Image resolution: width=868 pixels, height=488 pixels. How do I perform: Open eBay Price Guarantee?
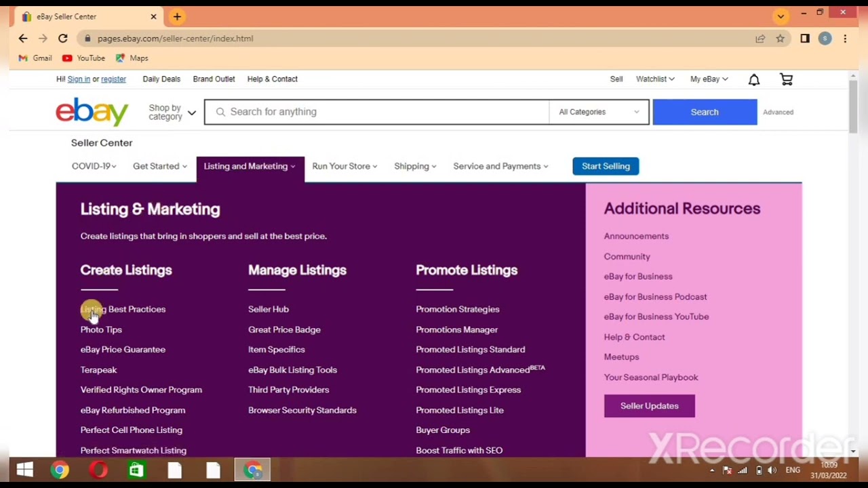(123, 350)
